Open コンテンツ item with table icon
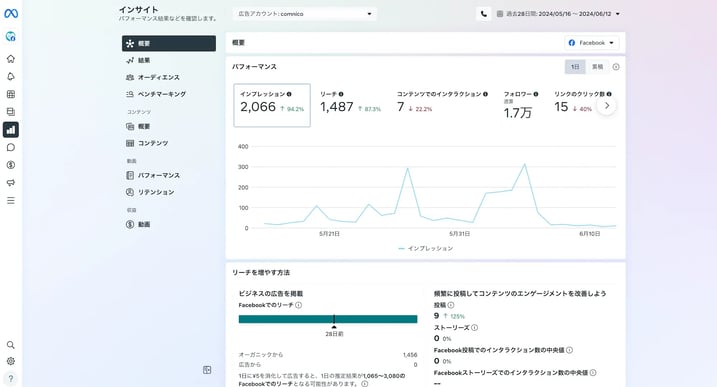The height and width of the screenshot is (387, 717). (169, 143)
